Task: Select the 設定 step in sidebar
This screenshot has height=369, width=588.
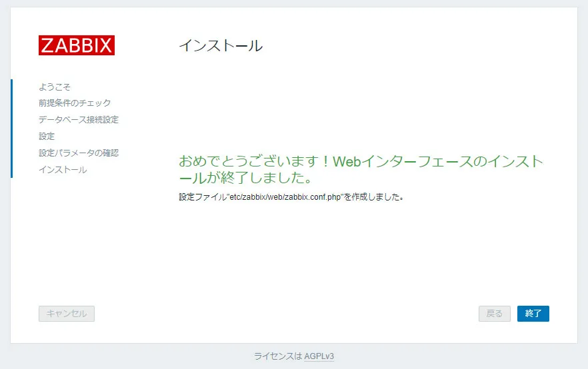Action: tap(47, 137)
